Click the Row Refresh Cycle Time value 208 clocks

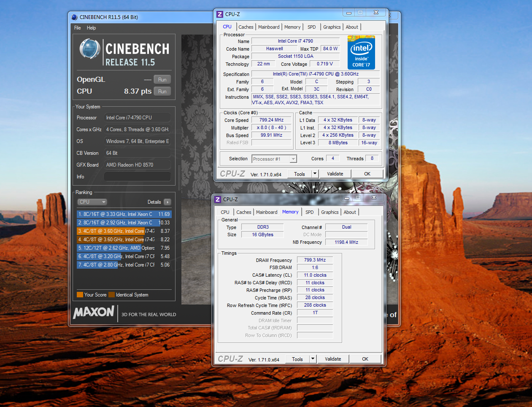coord(315,305)
